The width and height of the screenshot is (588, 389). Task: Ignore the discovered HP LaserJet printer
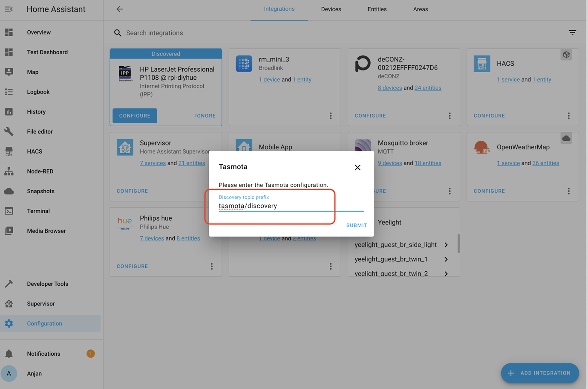[x=205, y=116]
